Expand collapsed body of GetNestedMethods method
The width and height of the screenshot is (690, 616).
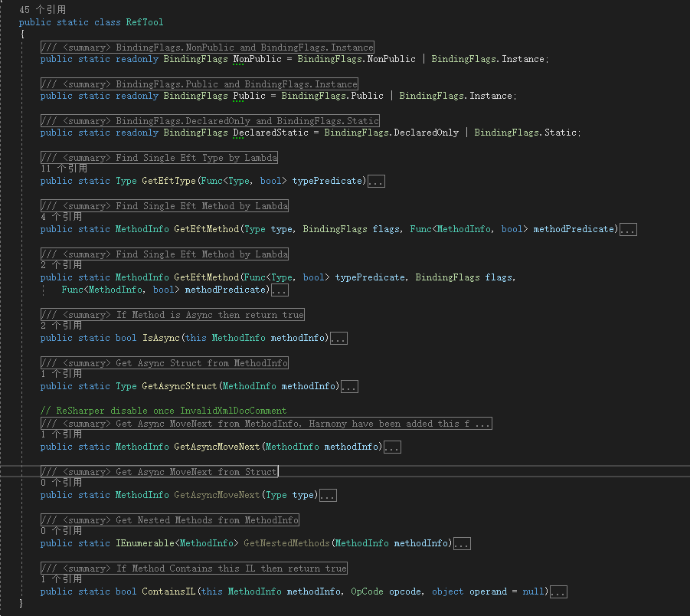[462, 544]
